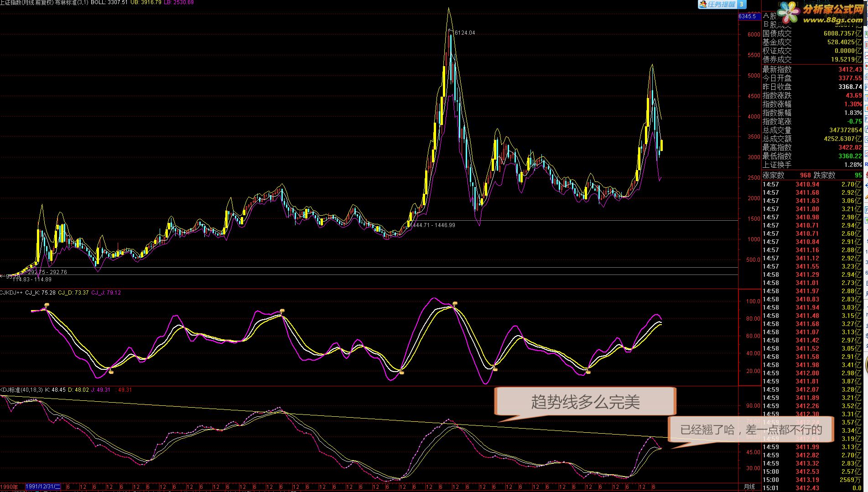Click the 最新指数 3412.43 value
Screen dimensions: 868x492
point(850,69)
